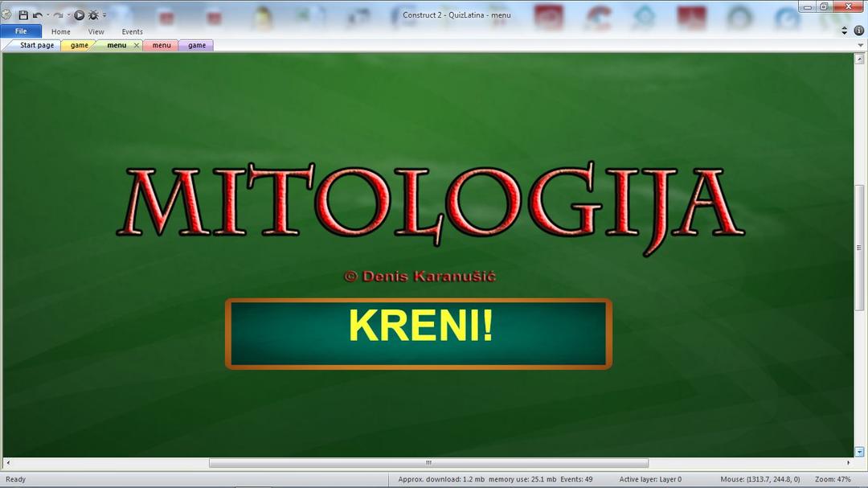Start the debugger with the bug icon
Image resolution: width=868 pixels, height=488 pixels.
click(93, 15)
